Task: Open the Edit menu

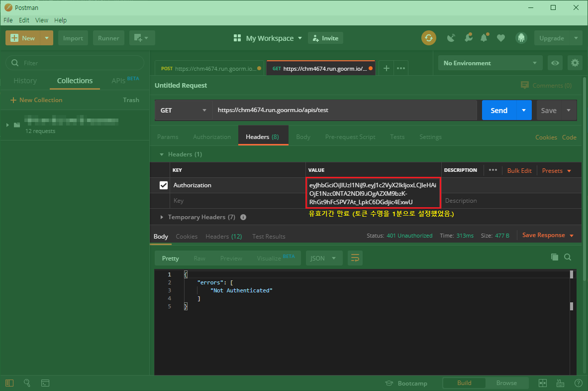Action: [24, 20]
